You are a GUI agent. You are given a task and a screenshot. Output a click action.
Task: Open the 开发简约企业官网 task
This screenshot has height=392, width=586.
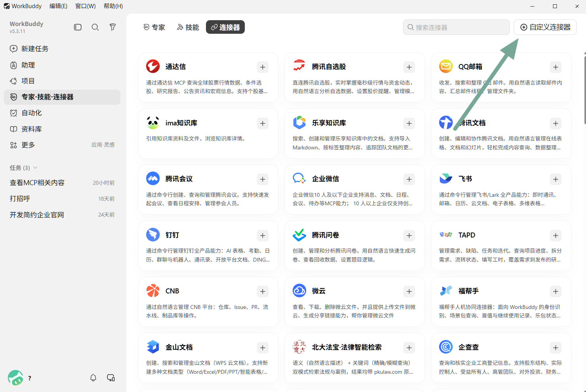tap(62, 215)
